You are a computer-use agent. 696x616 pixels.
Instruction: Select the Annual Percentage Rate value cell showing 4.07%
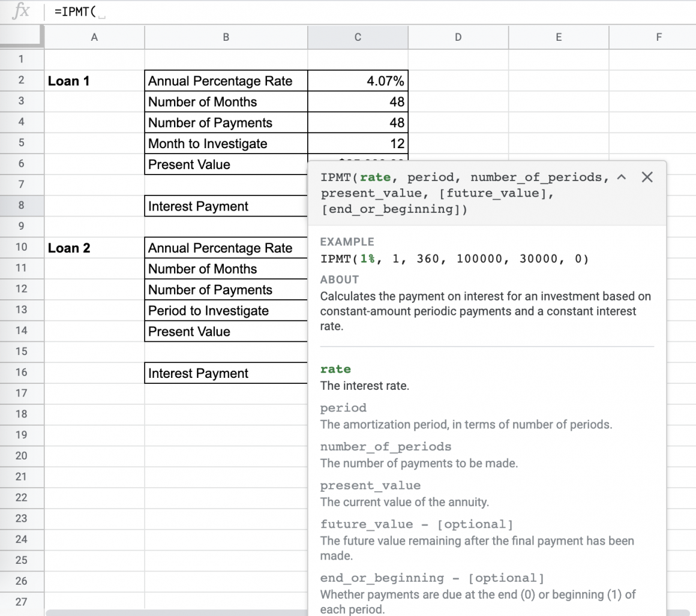pos(358,80)
